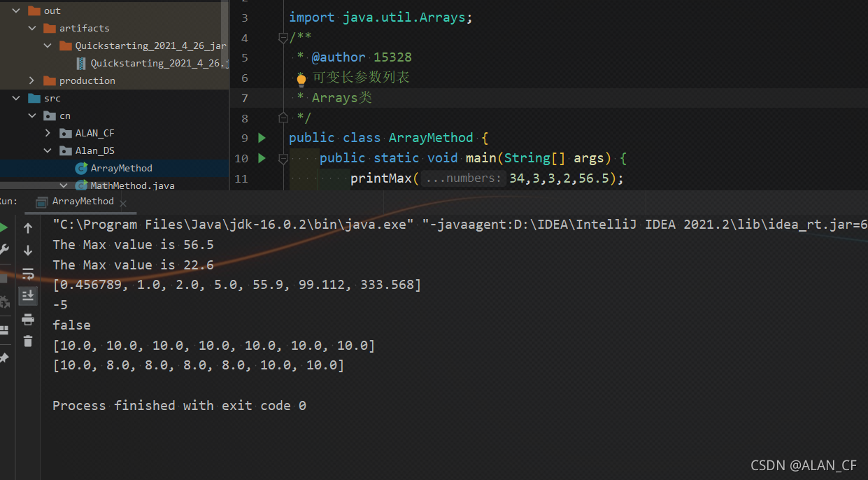Click the artifacts folder icon

[50, 28]
